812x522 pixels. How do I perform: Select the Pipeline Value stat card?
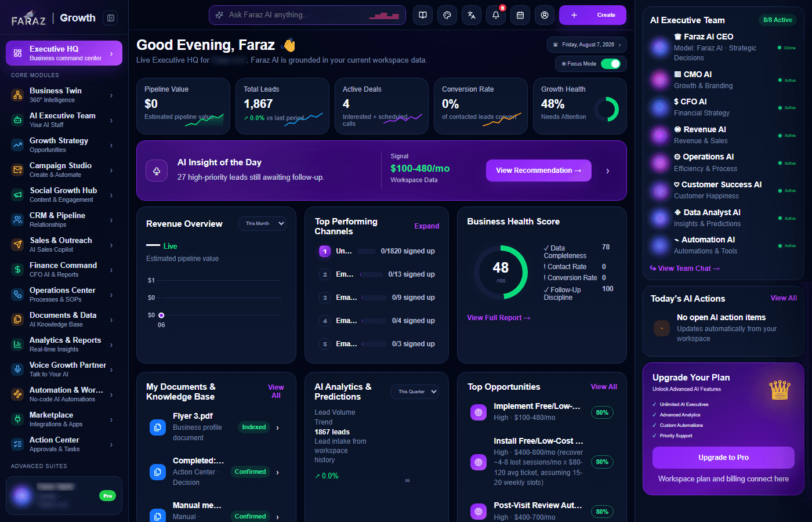click(x=183, y=106)
